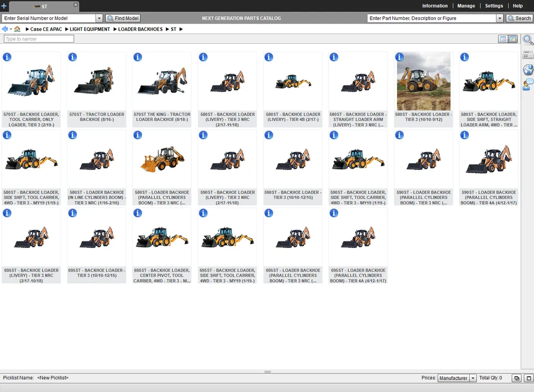Expand the serial number or model dropdown

(x=99, y=18)
